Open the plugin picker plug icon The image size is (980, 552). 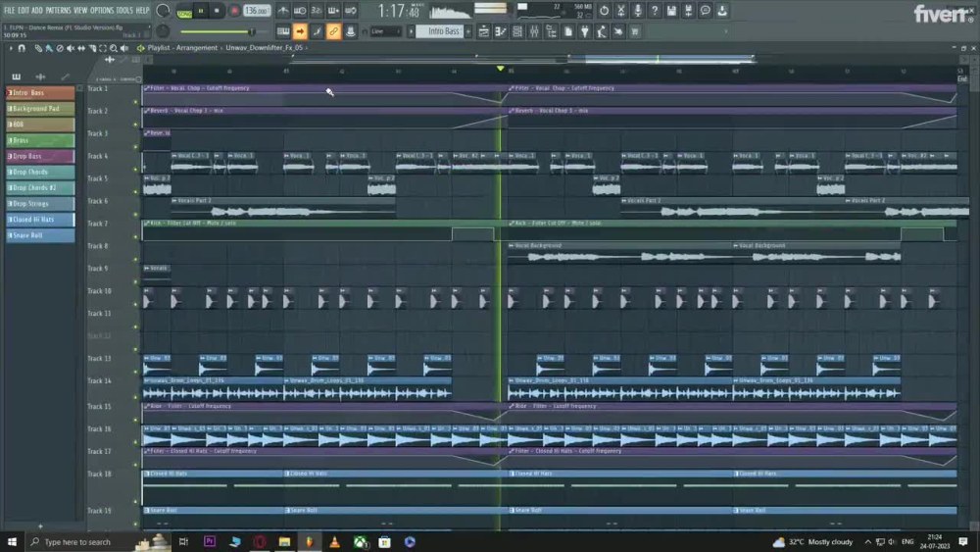(585, 31)
